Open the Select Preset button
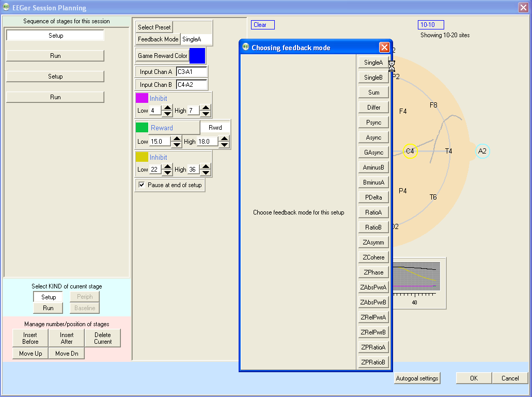This screenshot has width=532, height=397. click(x=153, y=27)
